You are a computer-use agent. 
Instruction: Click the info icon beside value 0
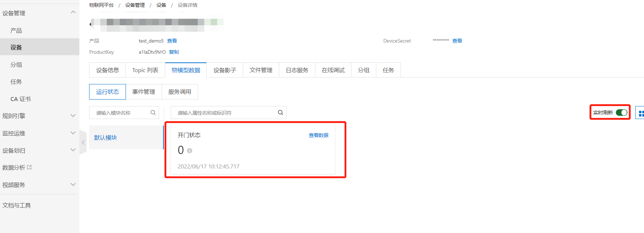click(x=189, y=151)
